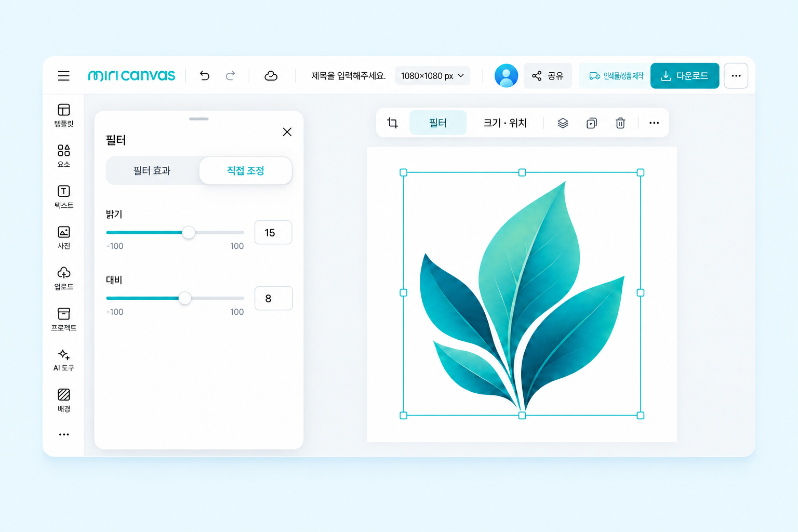This screenshot has width=798, height=532.
Task: Open the 배경 background sidebar panel
Action: click(x=63, y=401)
